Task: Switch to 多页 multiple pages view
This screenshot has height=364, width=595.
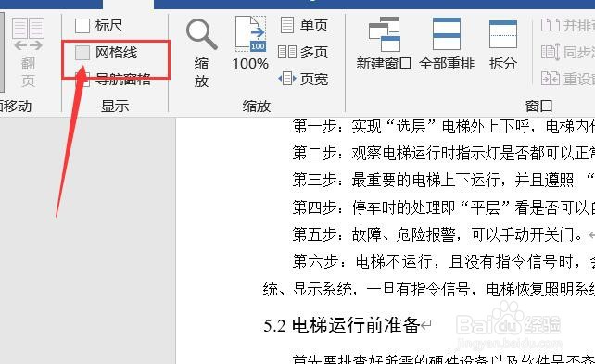Action: (303, 52)
